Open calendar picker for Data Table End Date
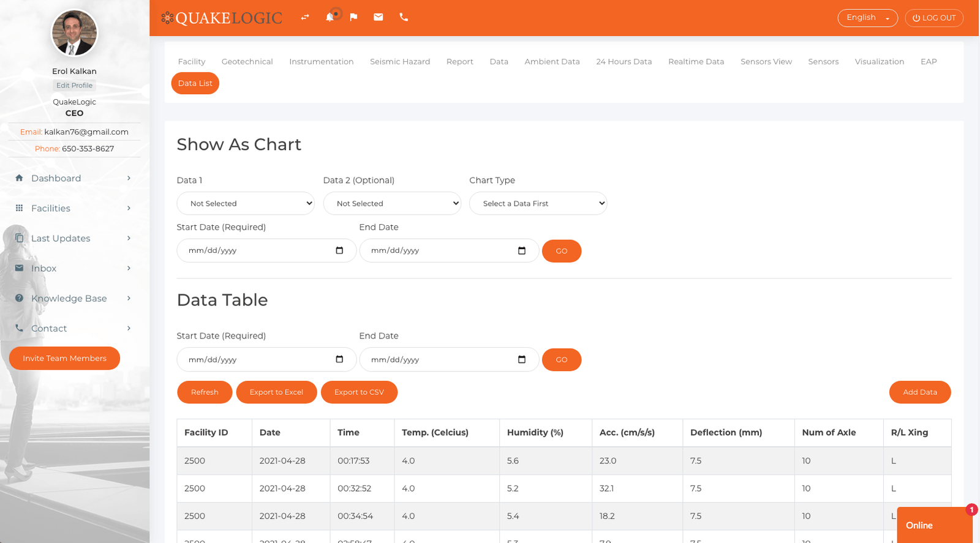The image size is (980, 543). click(x=522, y=359)
